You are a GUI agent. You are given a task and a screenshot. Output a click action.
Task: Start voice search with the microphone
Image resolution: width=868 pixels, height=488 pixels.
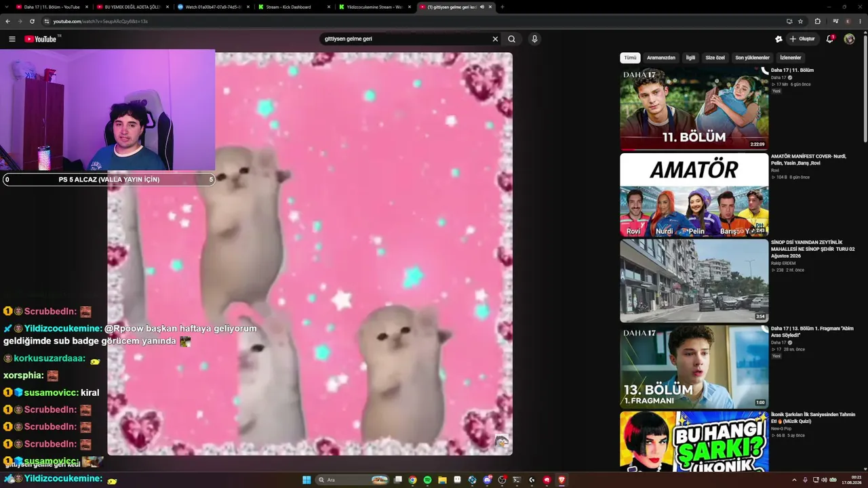[x=534, y=39]
